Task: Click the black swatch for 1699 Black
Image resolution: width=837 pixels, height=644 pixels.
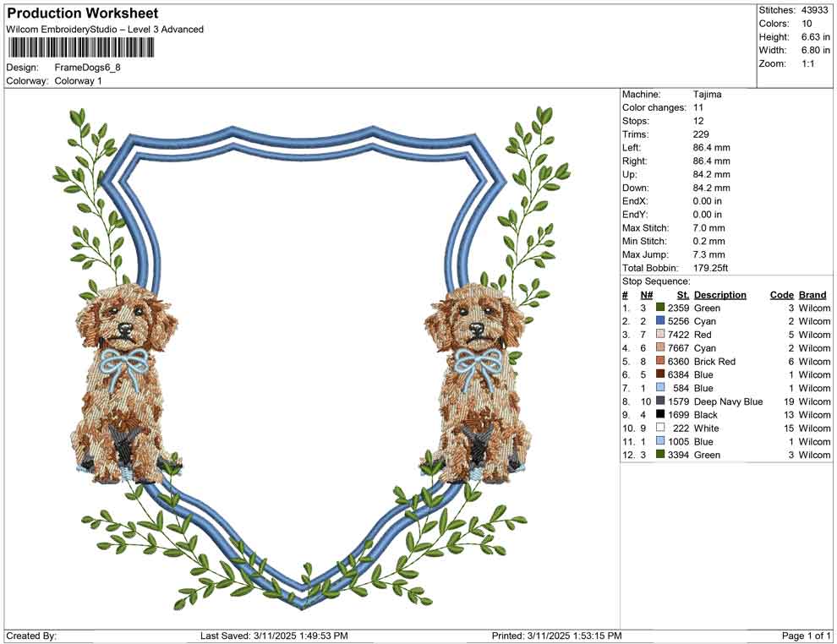Action: coord(660,414)
